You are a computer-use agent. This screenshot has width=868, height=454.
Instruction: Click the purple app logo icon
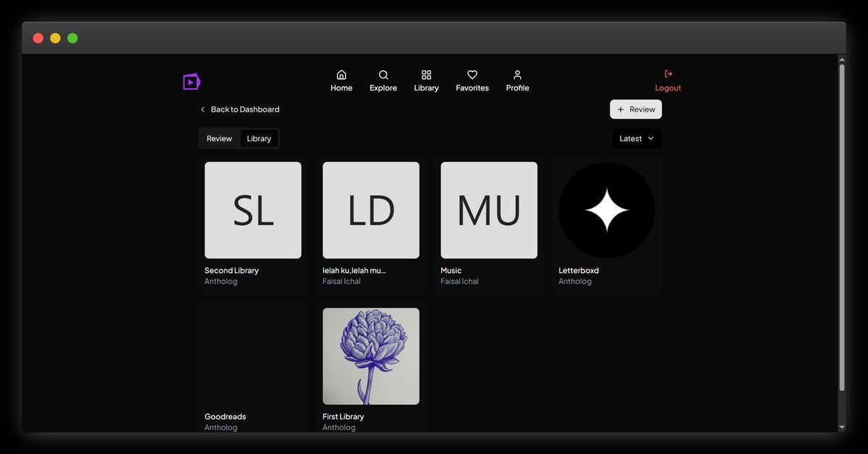click(x=191, y=82)
